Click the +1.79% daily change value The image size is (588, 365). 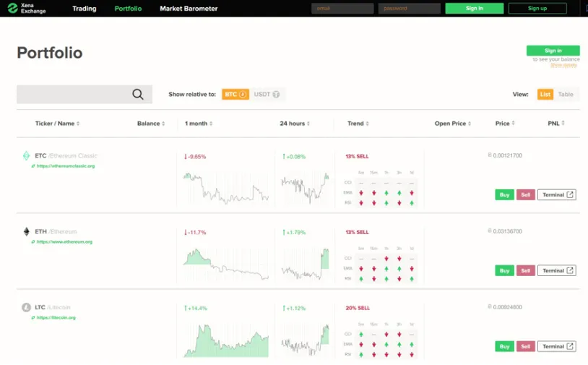coord(294,232)
